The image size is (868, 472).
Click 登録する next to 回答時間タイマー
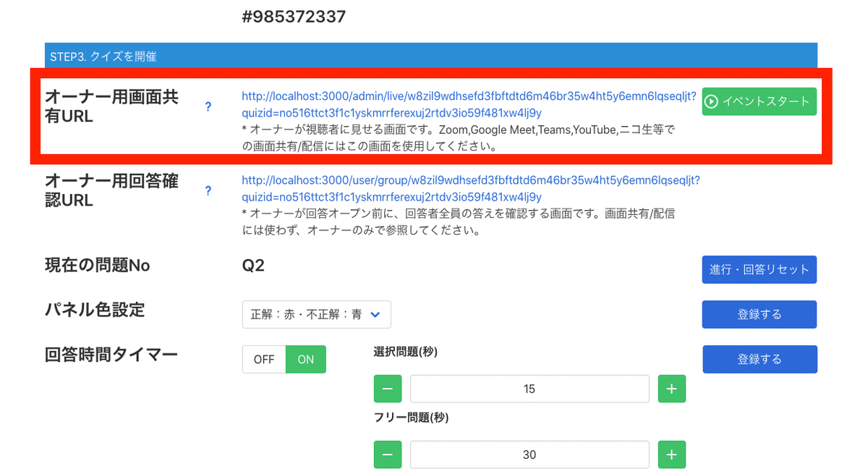point(759,359)
